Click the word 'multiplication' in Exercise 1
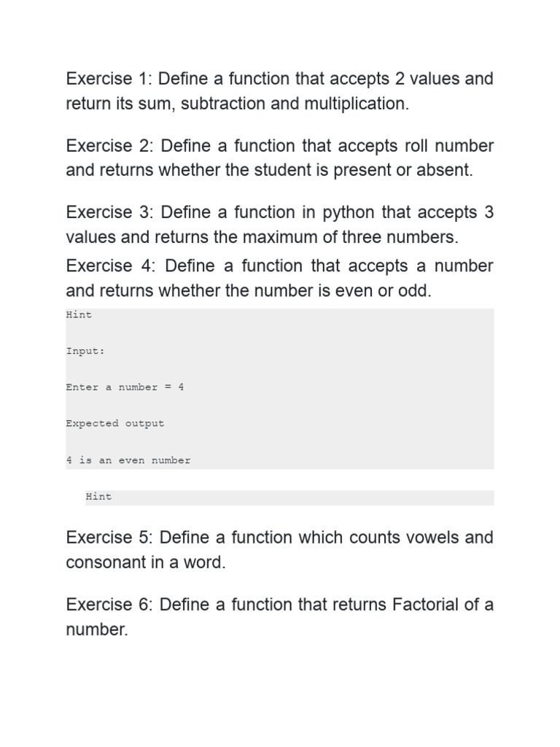This screenshot has width=560, height=747. point(355,104)
